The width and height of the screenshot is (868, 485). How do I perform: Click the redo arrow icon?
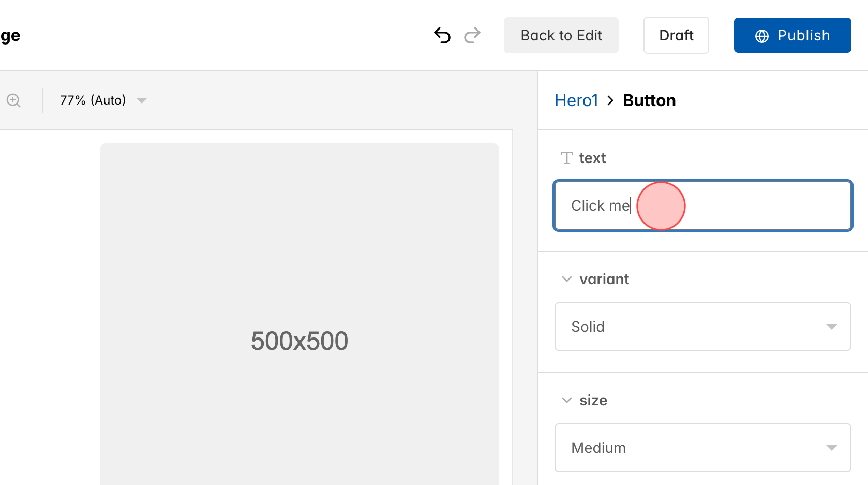(x=472, y=35)
